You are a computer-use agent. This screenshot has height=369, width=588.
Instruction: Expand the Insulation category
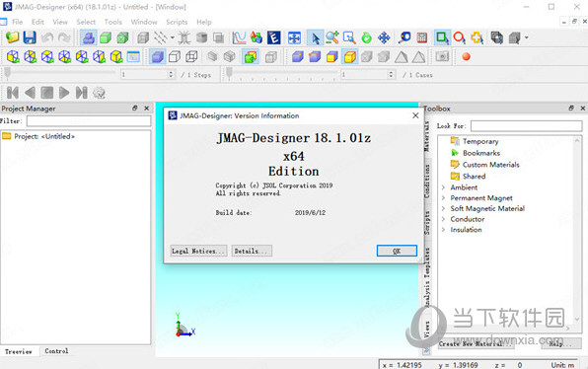click(443, 229)
